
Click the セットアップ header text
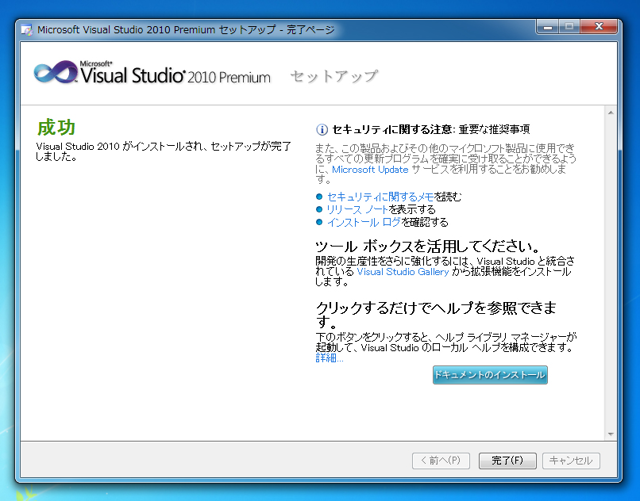[334, 76]
